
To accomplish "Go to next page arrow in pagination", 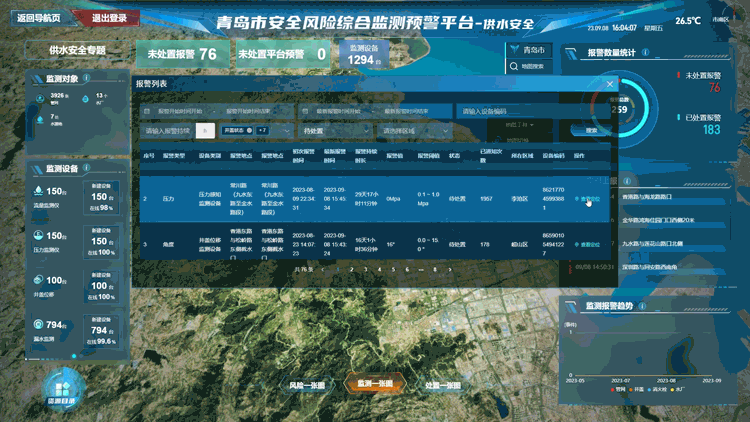I will [450, 269].
